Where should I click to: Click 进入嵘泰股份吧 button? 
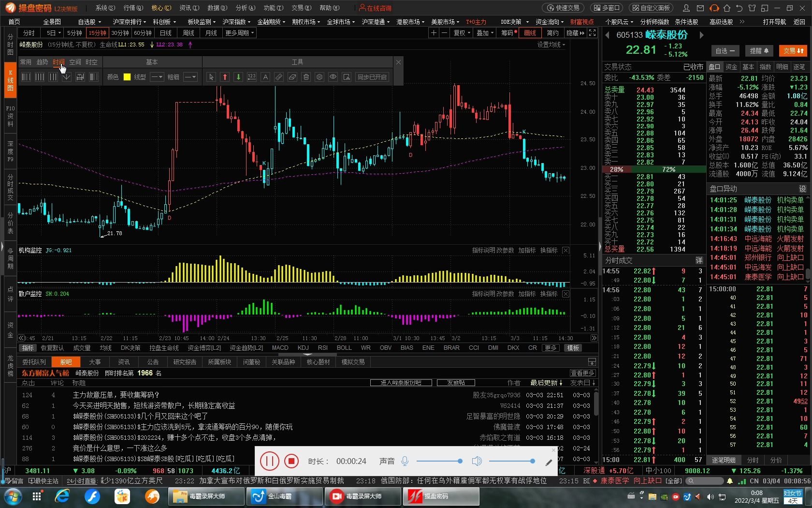401,383
